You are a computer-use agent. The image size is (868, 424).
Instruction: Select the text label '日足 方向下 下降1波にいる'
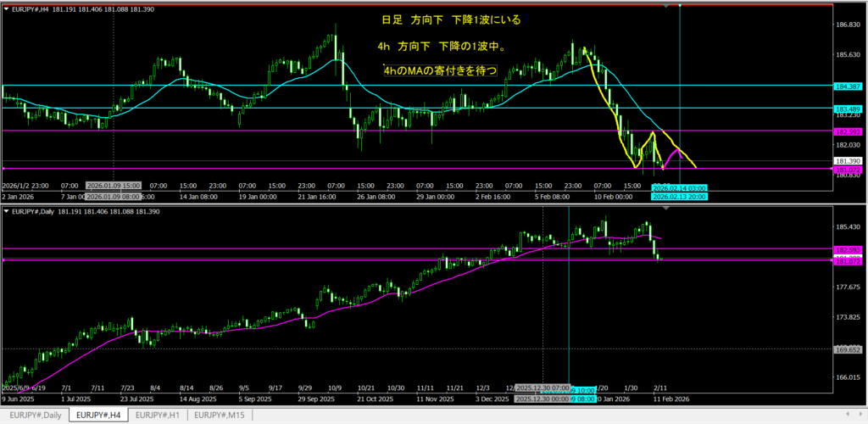(439, 20)
